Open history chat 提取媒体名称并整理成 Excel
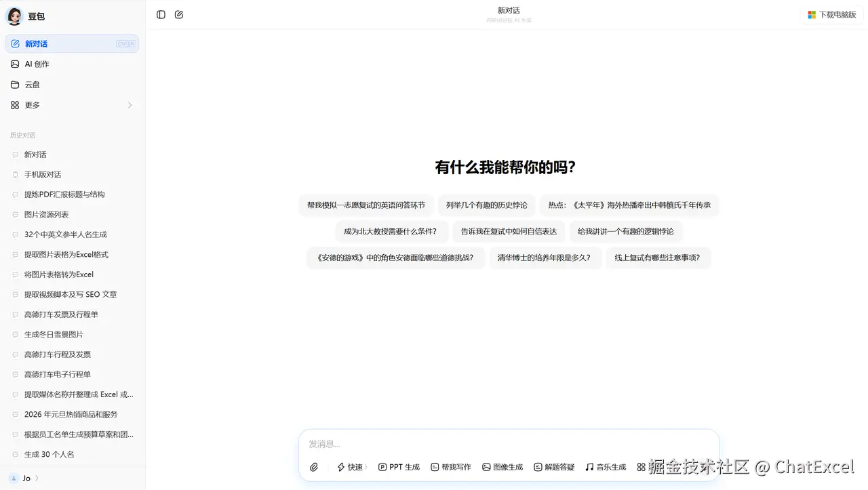The image size is (868, 490). pos(72,394)
